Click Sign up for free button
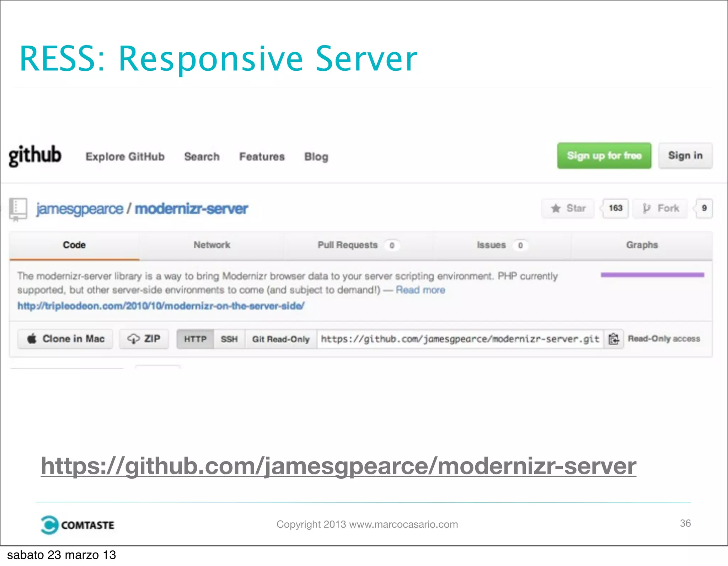Screen dimensions: 728x566 click(604, 156)
